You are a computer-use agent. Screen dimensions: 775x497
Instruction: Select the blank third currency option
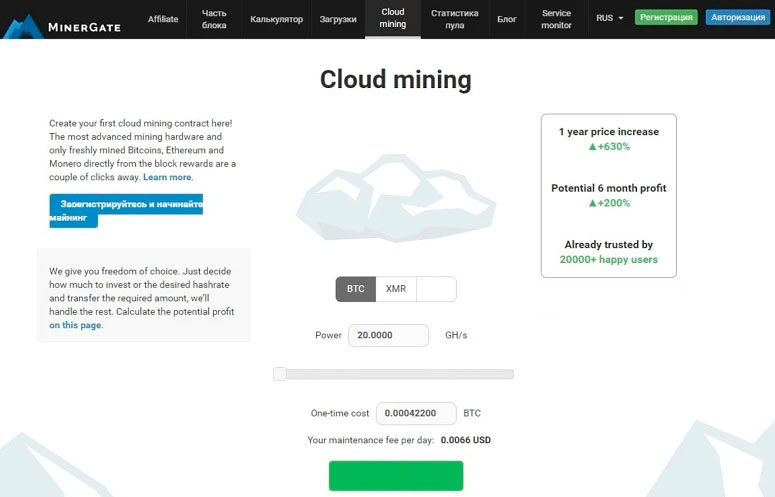coord(436,289)
